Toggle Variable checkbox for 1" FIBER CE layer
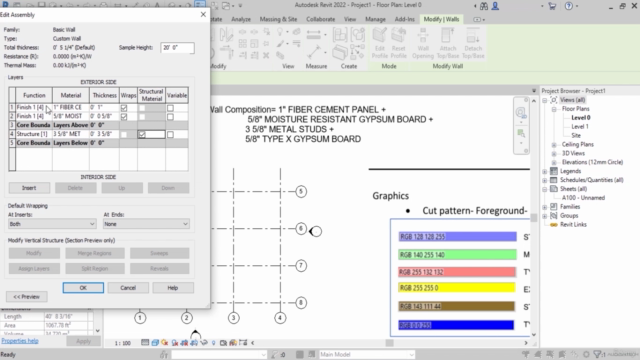 (170, 108)
